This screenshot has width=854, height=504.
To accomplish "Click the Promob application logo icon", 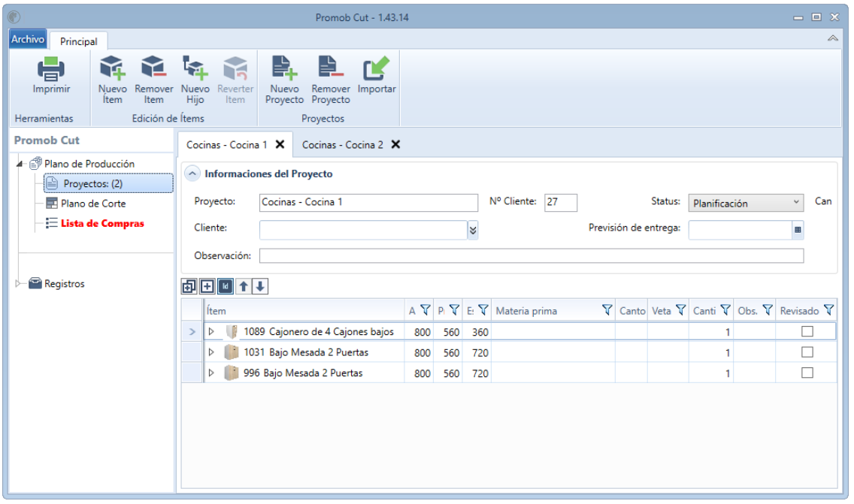I will 14,17.
